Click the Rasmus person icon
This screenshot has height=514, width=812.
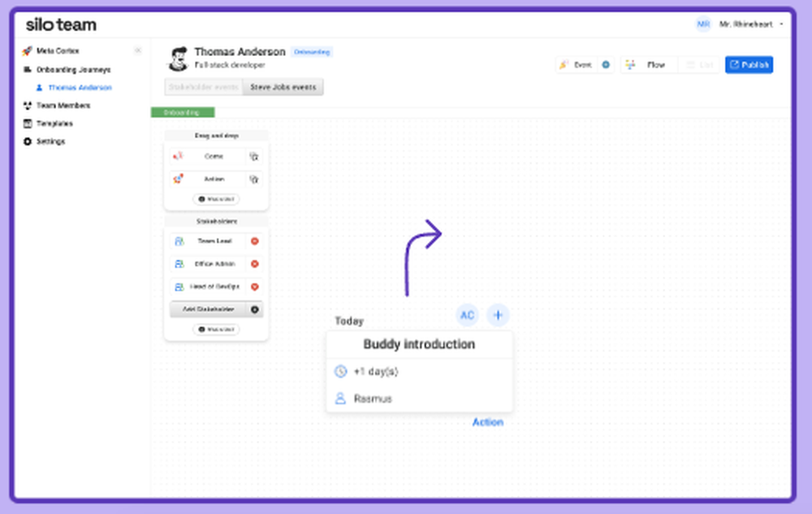tap(341, 398)
